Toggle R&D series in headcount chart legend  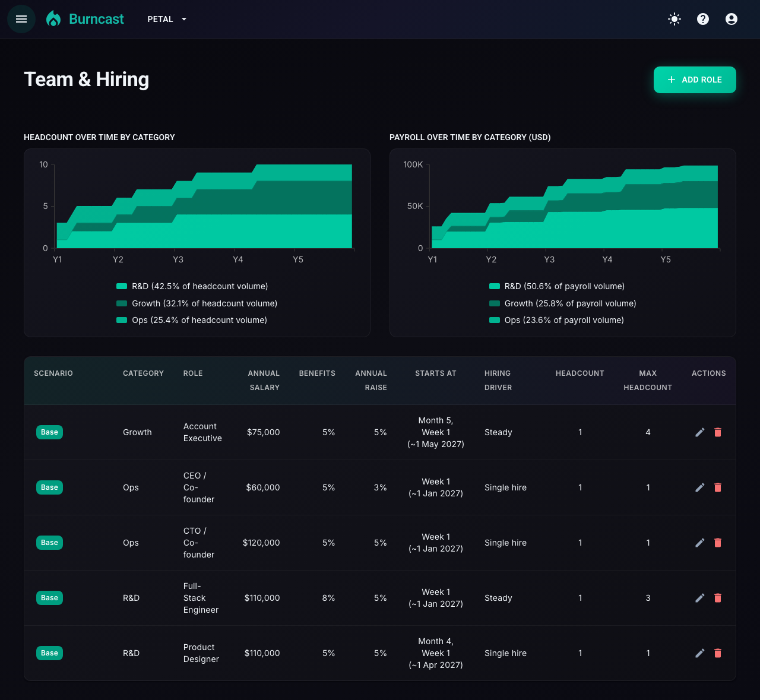192,286
